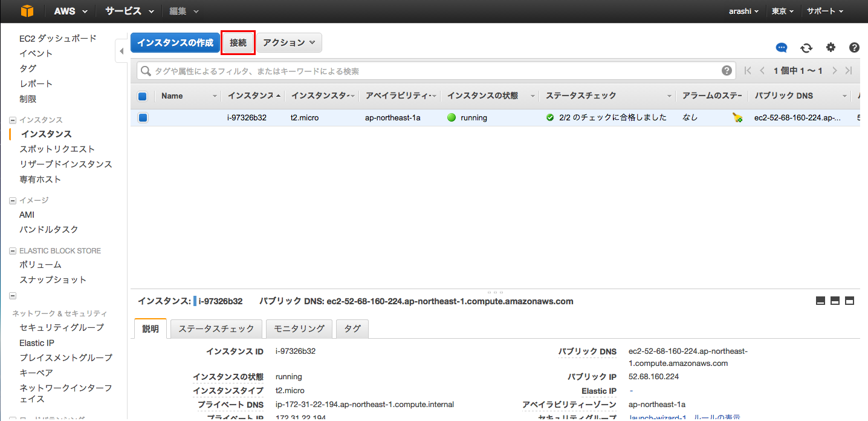The width and height of the screenshot is (868, 421).
Task: Switch to split-pane layout view
Action: pyautogui.click(x=835, y=300)
